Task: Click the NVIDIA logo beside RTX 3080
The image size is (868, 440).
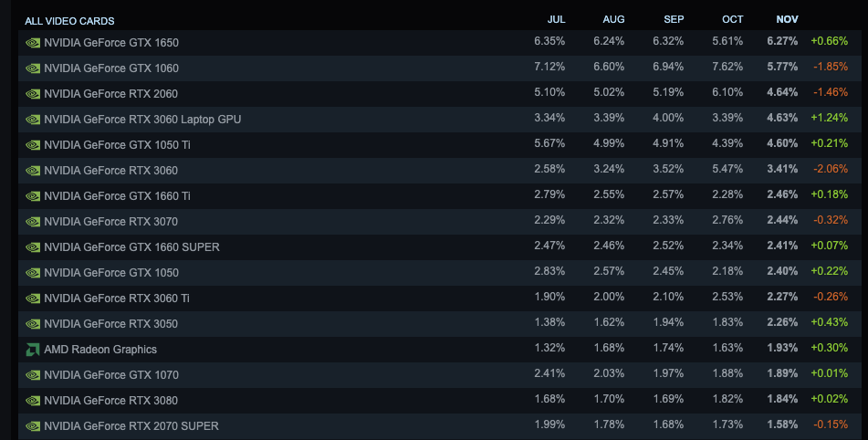Action: (x=33, y=400)
